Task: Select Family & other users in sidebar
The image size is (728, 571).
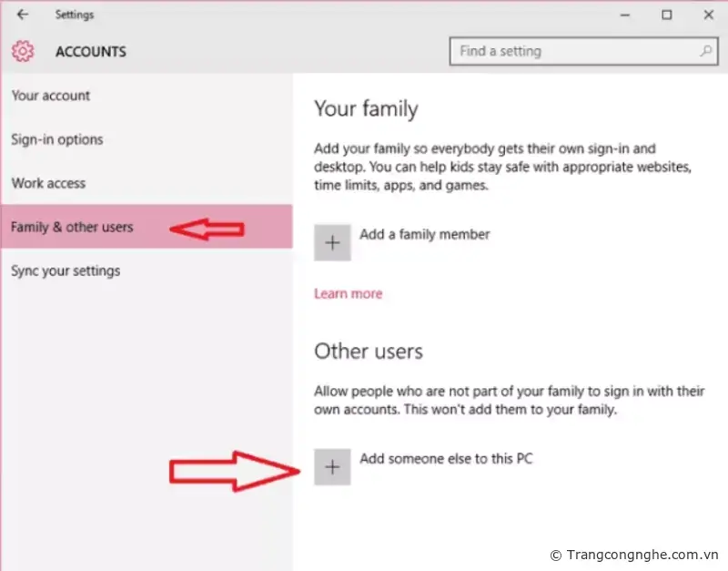Action: point(72,227)
